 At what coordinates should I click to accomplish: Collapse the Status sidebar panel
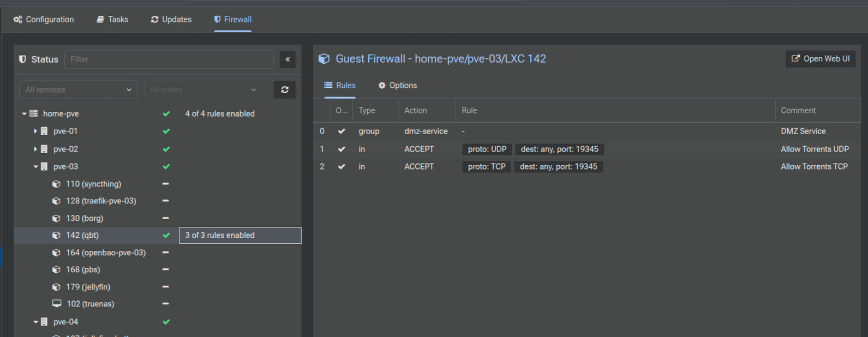288,59
